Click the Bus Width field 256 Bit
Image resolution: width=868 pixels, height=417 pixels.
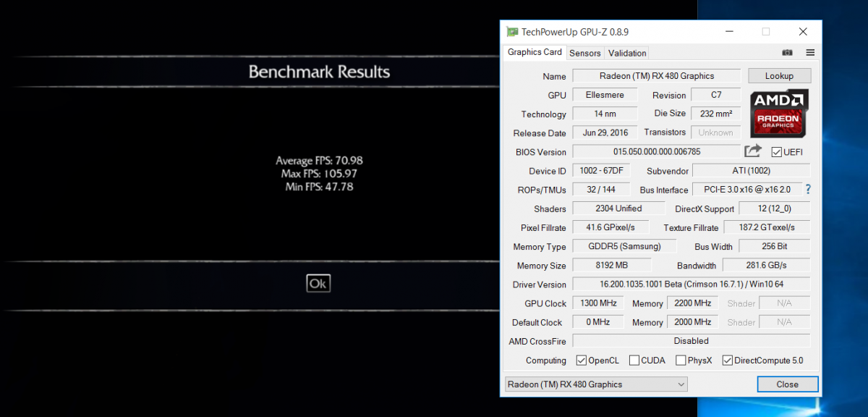(775, 246)
